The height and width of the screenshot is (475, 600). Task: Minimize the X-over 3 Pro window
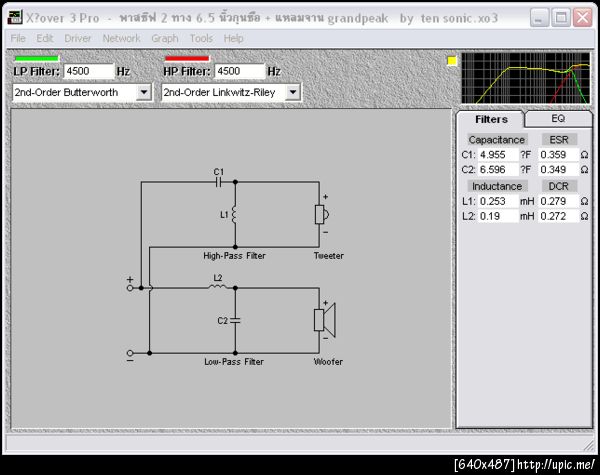click(539, 18)
